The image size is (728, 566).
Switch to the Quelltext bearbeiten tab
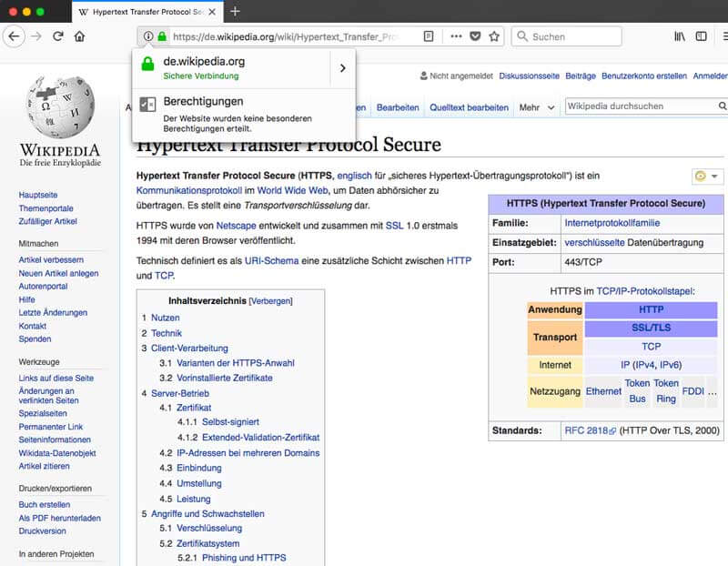(x=469, y=107)
